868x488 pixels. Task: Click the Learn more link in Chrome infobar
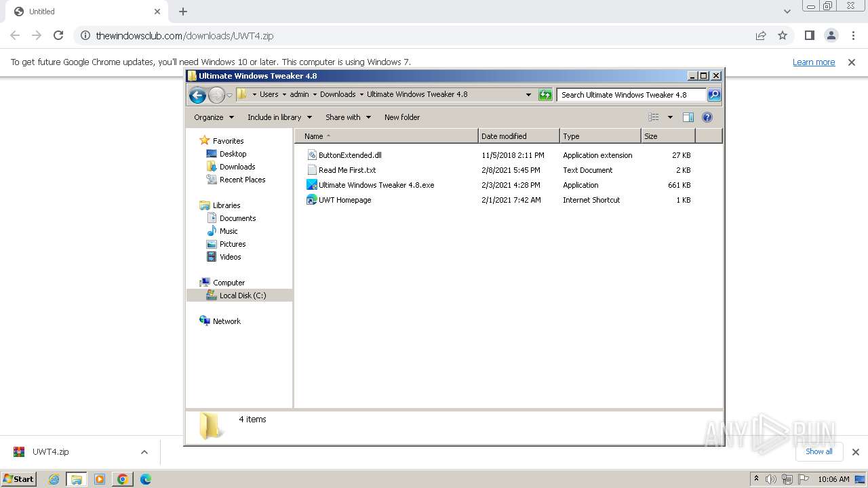[x=814, y=62]
